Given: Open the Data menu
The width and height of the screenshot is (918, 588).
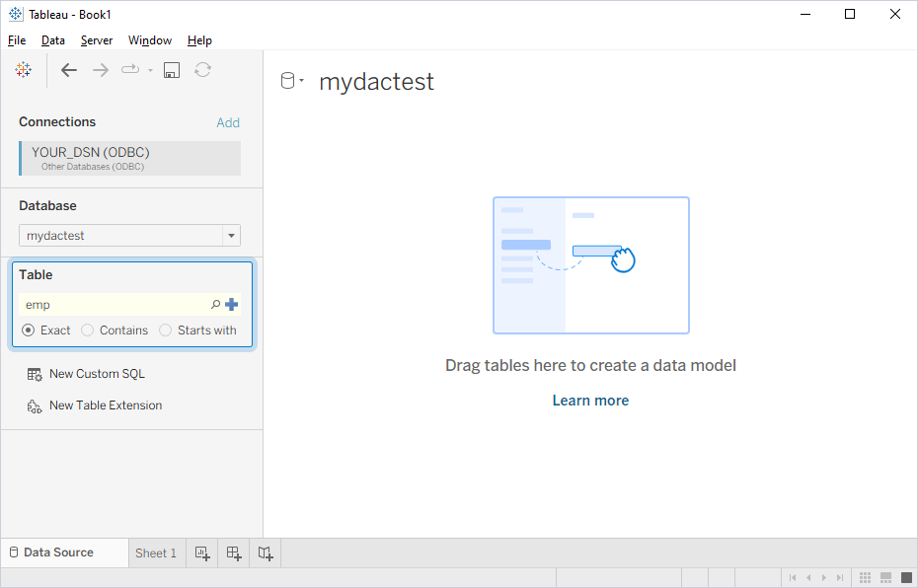Looking at the screenshot, I should (52, 40).
